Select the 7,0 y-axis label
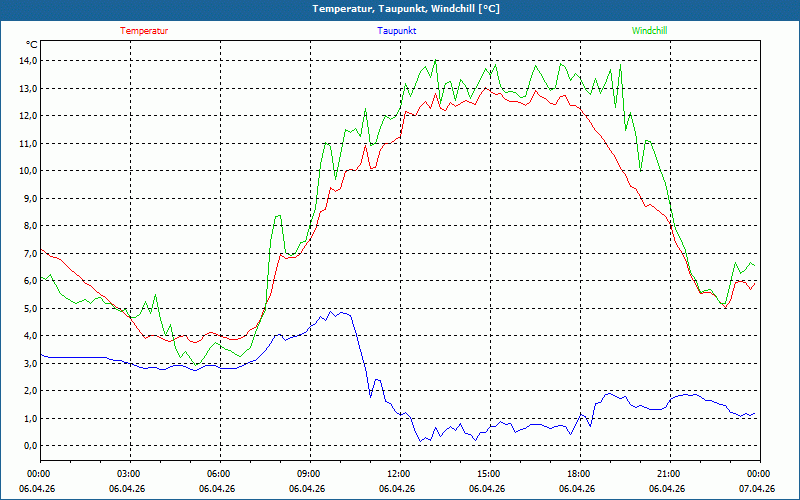The width and height of the screenshot is (800, 500). click(29, 254)
